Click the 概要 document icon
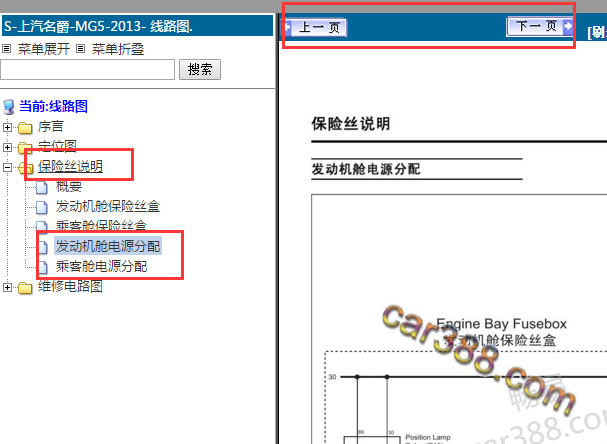The image size is (607, 444). coord(42,187)
